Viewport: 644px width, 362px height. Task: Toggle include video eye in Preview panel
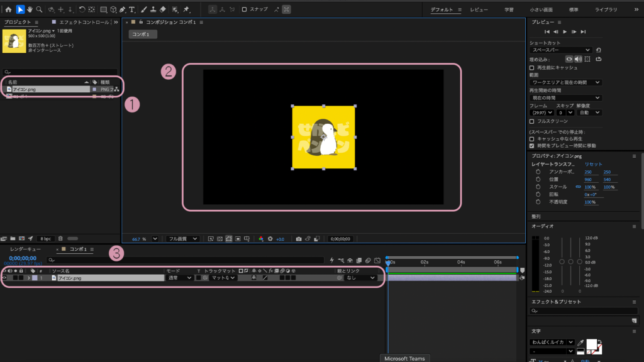(569, 59)
